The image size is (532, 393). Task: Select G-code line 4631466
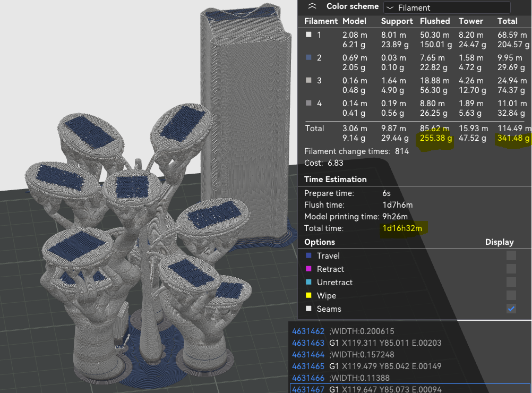click(x=409, y=378)
